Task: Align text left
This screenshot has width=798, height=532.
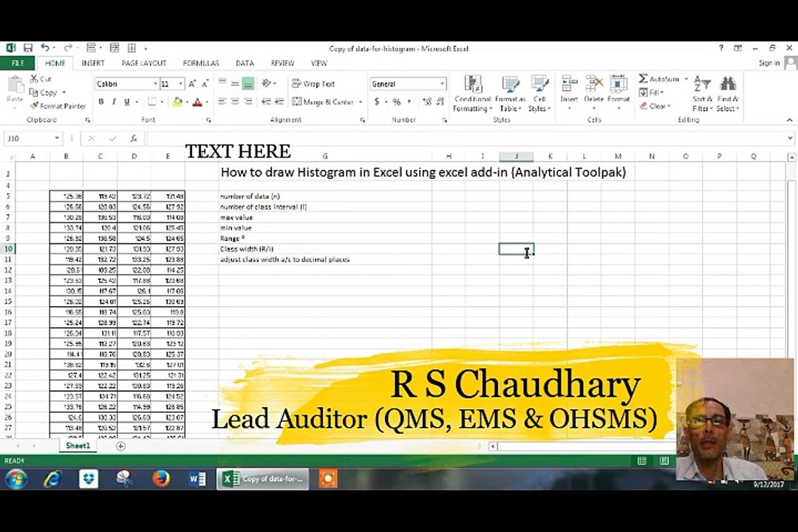Action: tap(222, 102)
